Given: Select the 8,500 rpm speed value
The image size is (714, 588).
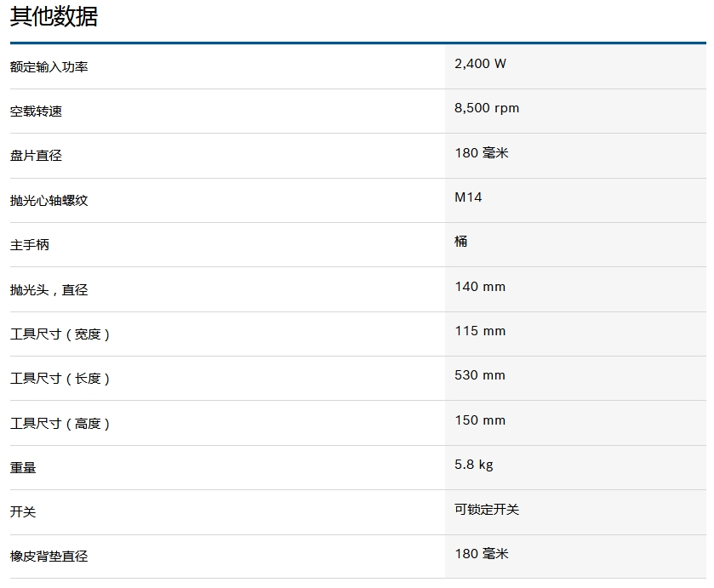Looking at the screenshot, I should coord(487,108).
